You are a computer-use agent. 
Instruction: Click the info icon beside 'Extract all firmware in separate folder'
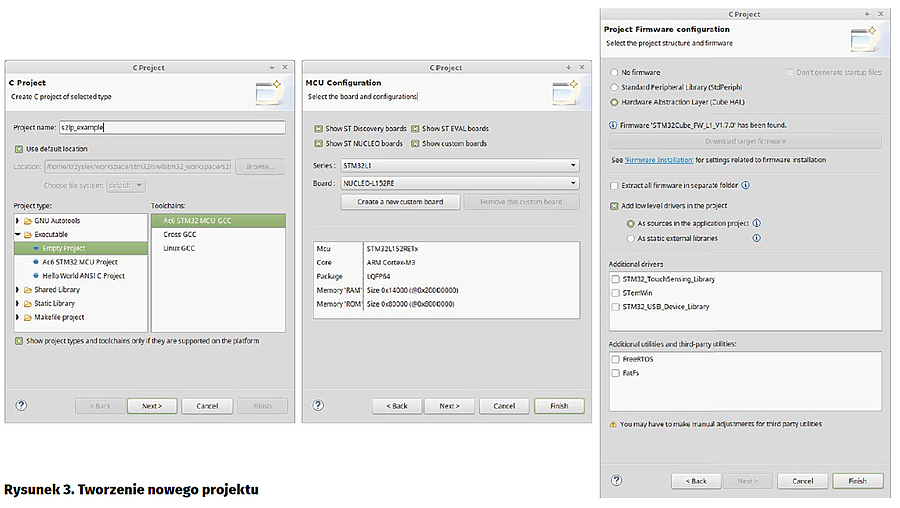[746, 185]
